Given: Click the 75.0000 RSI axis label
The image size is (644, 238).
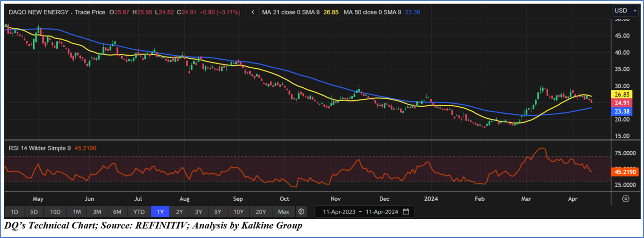Looking at the screenshot, I should [625, 153].
